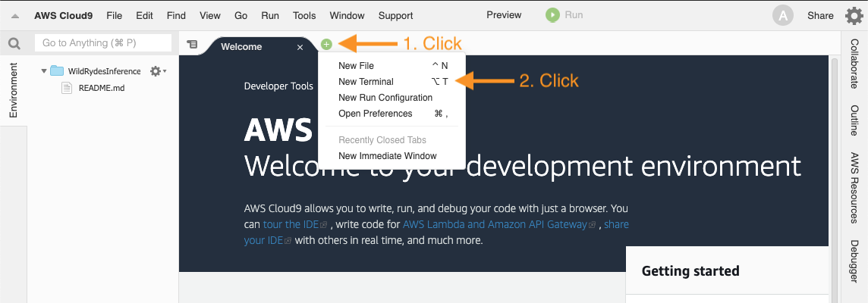Screen dimensions: 868x303
Task: Open the AWS Resources side panel
Action: pyautogui.click(x=854, y=187)
